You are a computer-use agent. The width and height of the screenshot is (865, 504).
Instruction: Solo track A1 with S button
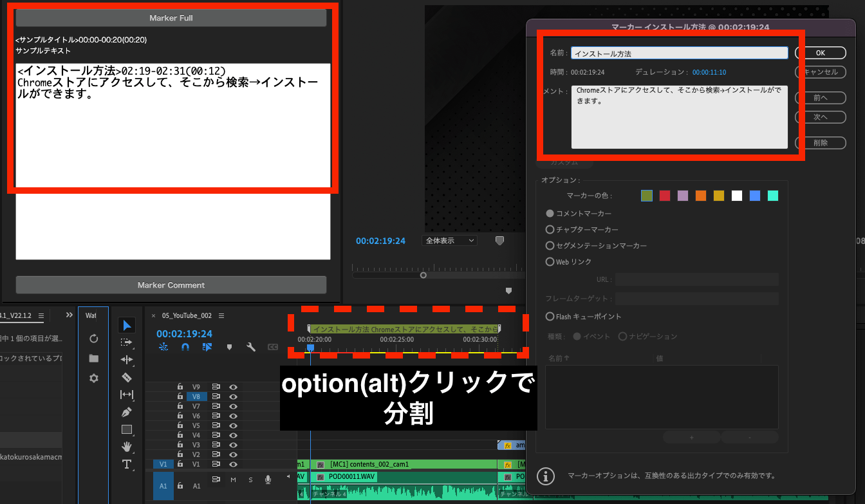250,480
